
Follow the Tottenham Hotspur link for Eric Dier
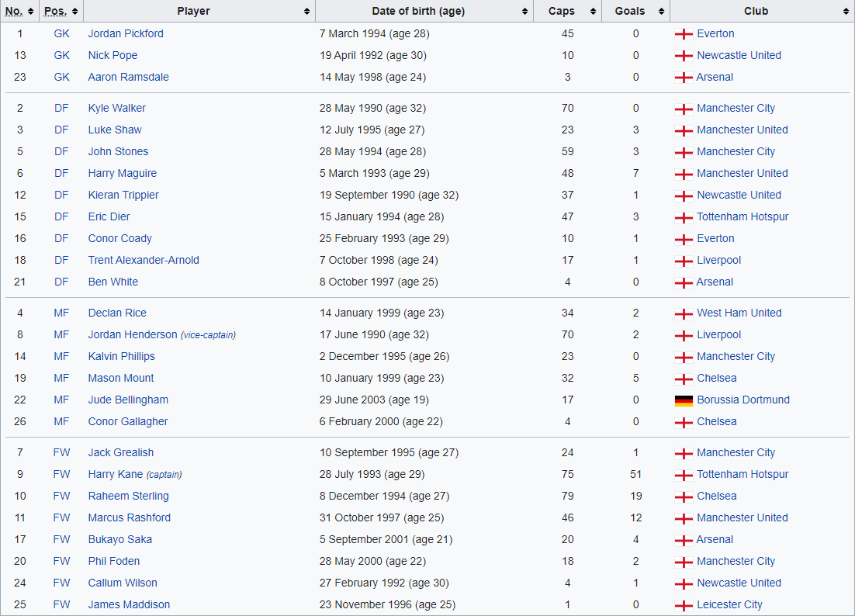tap(742, 216)
